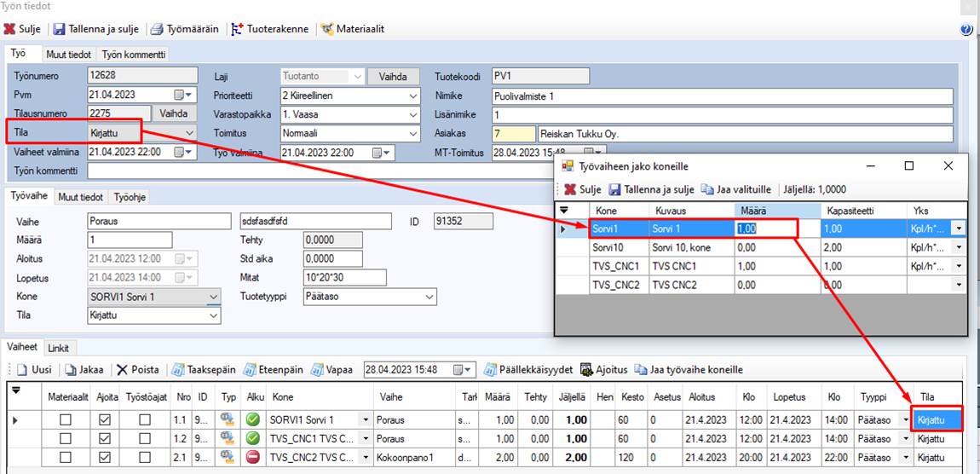Open the Linkit tab
Image resolution: width=980 pixels, height=474 pixels.
pyautogui.click(x=59, y=348)
